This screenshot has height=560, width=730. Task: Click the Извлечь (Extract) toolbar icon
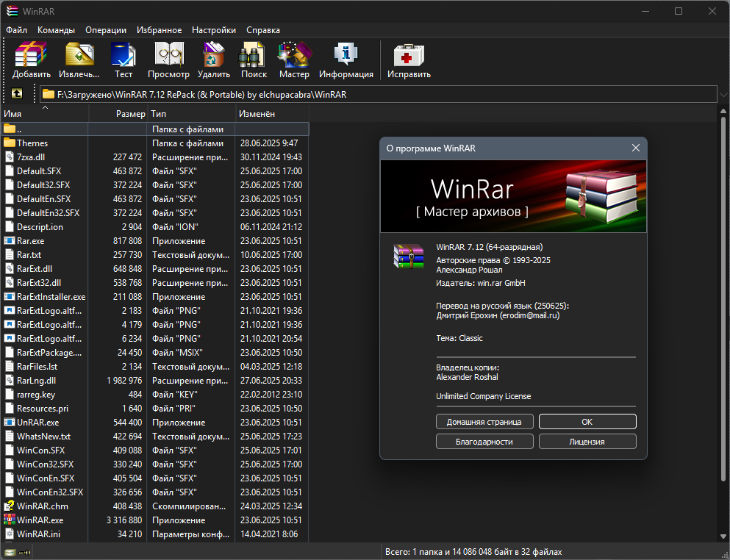click(79, 60)
